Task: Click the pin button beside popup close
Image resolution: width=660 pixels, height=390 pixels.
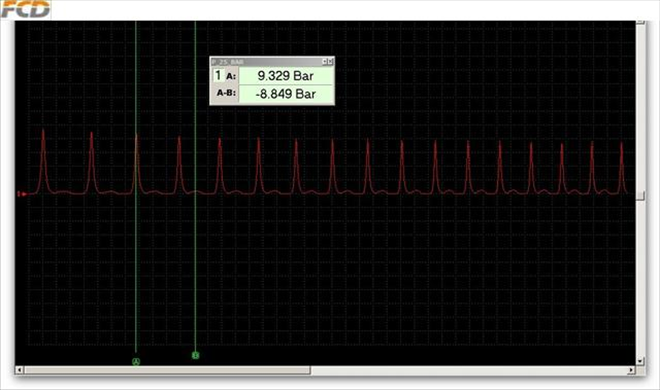Action: point(325,62)
